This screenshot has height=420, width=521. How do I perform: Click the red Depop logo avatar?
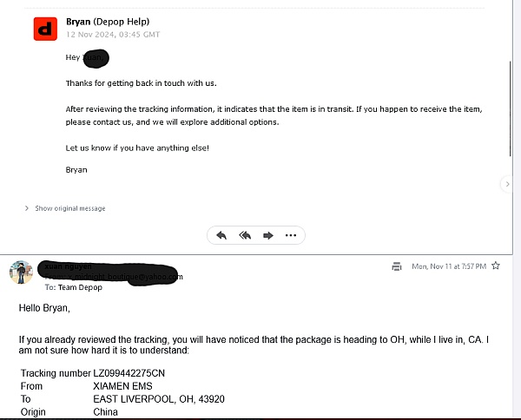(45, 29)
